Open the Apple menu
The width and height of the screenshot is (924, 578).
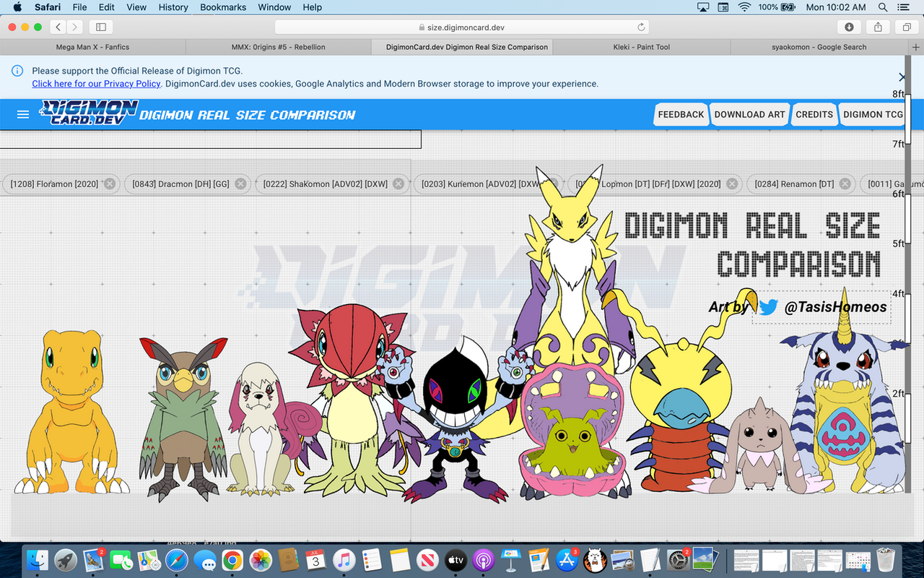tap(17, 7)
